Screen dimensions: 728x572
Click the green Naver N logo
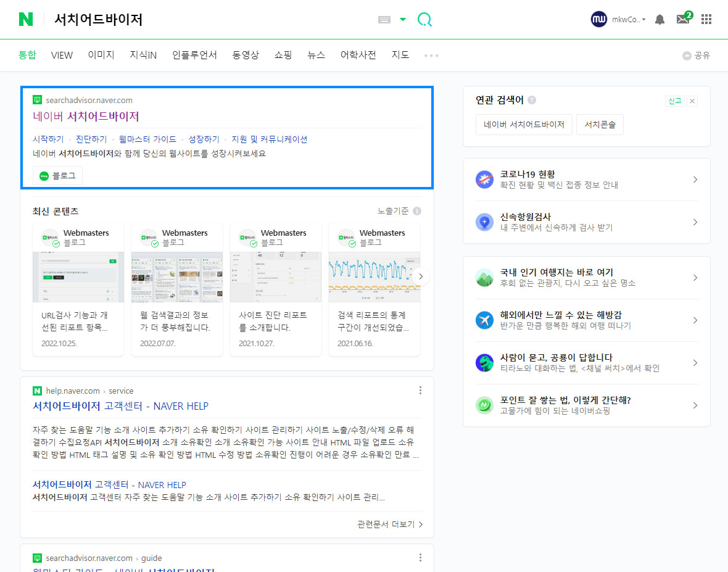tap(26, 19)
